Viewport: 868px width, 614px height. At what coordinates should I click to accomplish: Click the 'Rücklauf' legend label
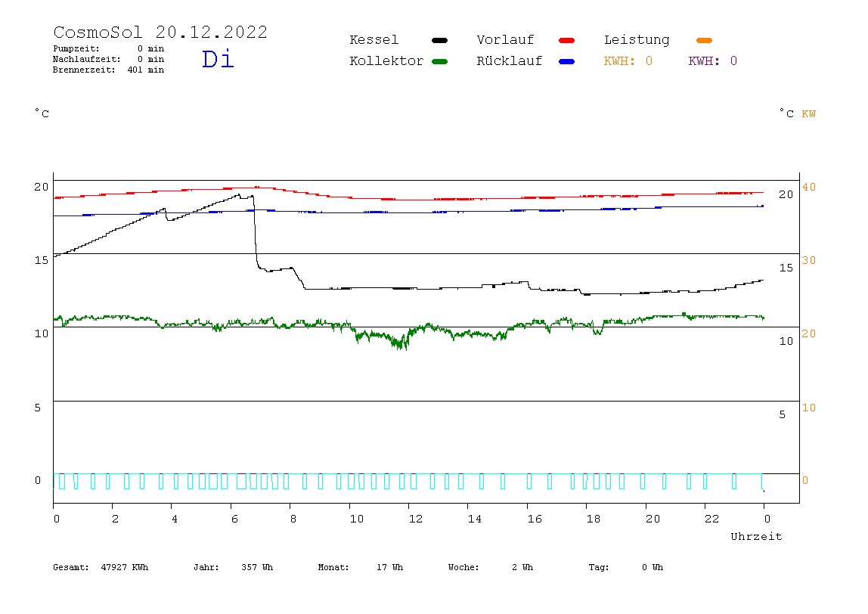[510, 61]
